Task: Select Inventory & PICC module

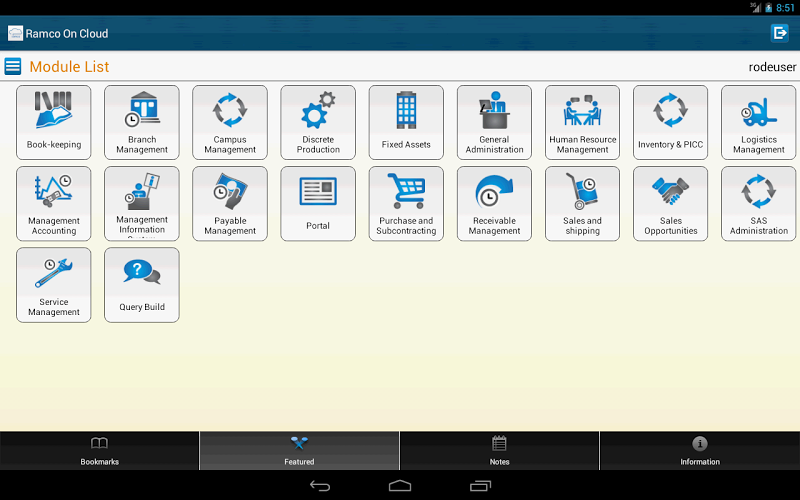Action: [670, 122]
